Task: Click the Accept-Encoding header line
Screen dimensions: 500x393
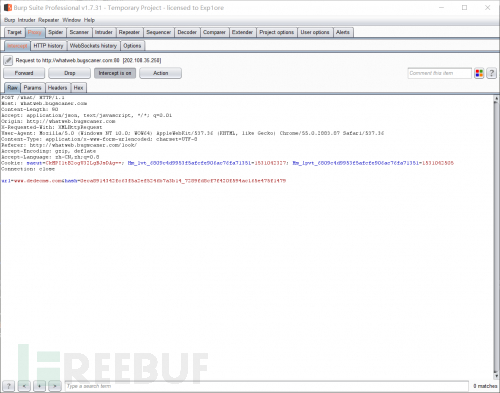Action: pyautogui.click(x=49, y=151)
